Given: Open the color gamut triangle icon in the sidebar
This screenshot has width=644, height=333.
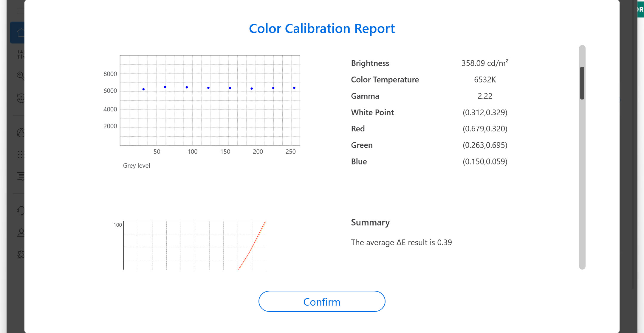Looking at the screenshot, I should 20,133.
